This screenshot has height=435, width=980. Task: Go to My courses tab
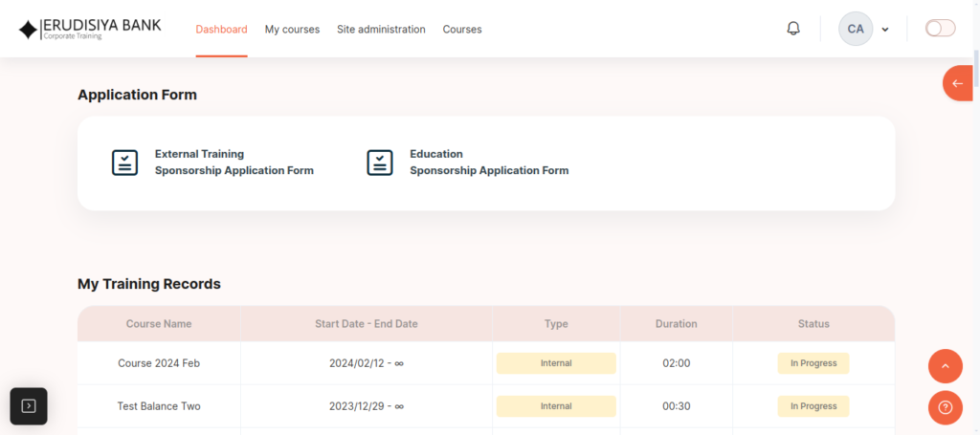pyautogui.click(x=292, y=30)
